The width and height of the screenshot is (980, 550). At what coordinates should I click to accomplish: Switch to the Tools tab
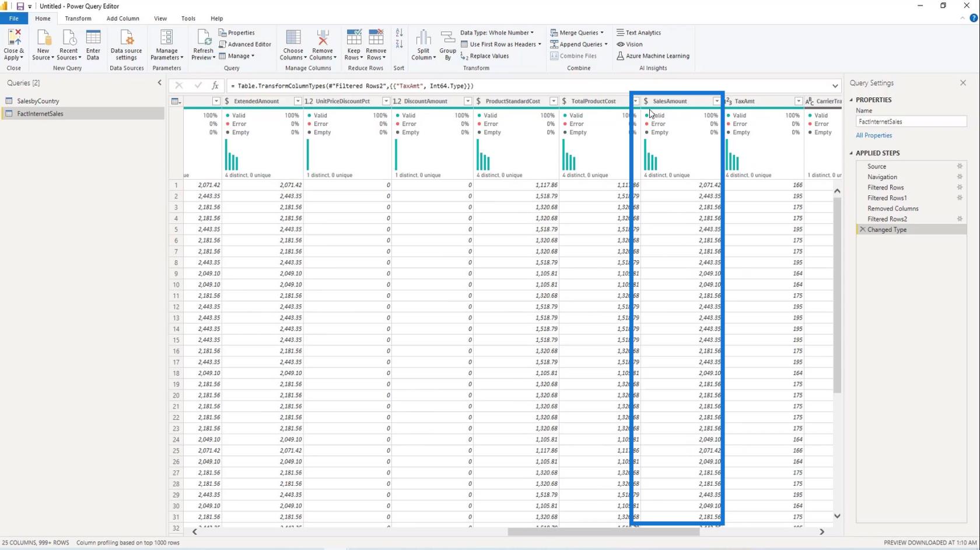(188, 19)
